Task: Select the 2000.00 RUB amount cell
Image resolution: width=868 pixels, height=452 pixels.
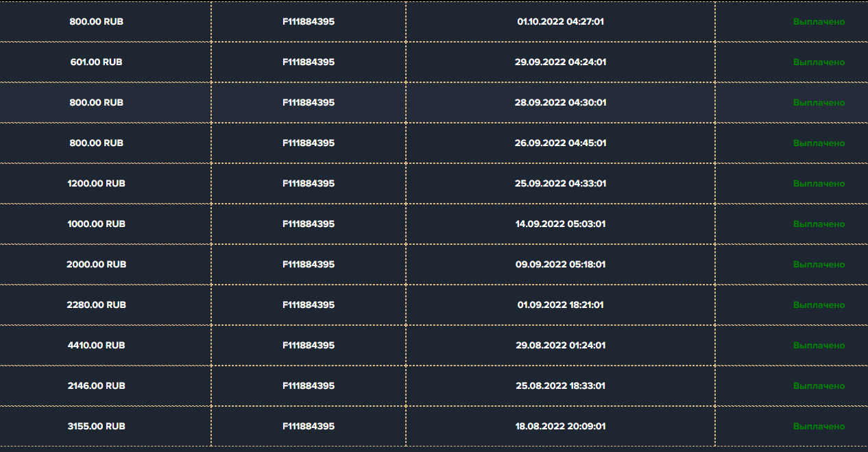Action: [x=96, y=264]
